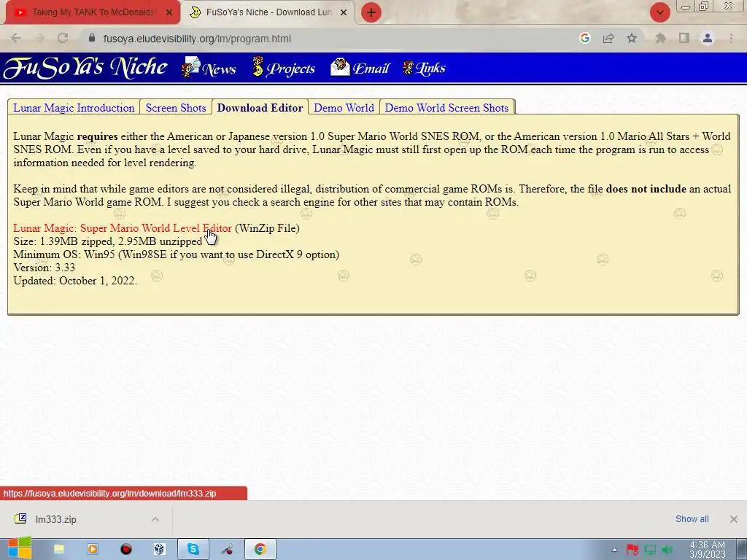Open the VirtualBox cube taskbar icon
This screenshot has width=747, height=560.
(160, 549)
